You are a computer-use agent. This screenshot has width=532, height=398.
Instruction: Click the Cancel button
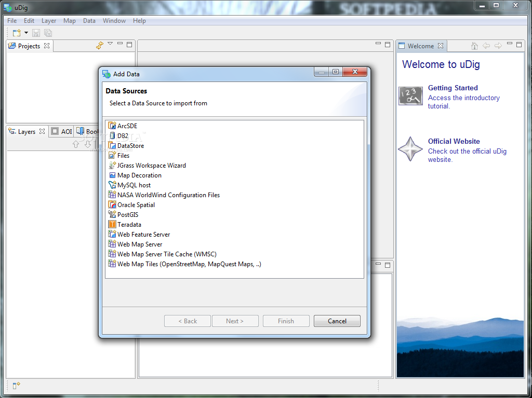pos(337,321)
